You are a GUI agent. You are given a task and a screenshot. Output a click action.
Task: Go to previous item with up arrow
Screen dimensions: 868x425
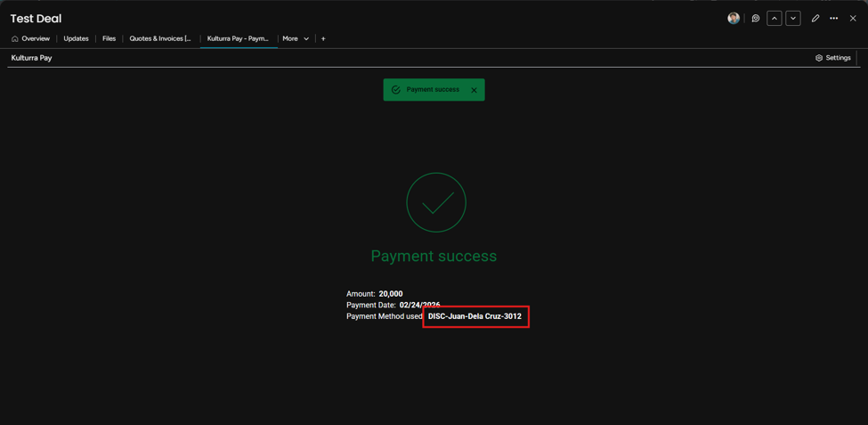(x=774, y=19)
